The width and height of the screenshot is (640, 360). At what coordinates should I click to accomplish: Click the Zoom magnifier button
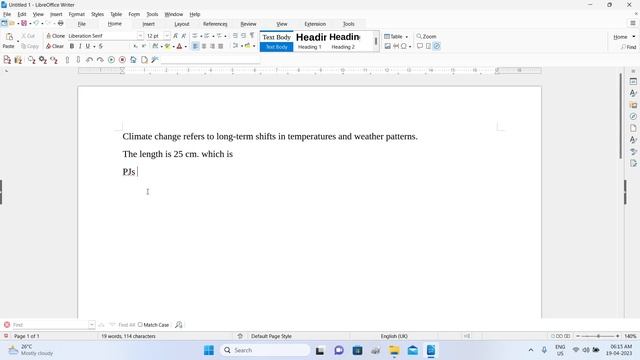(x=426, y=37)
